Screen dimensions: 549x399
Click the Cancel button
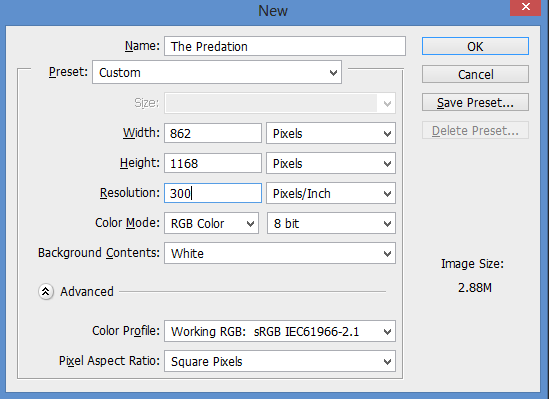click(x=475, y=74)
